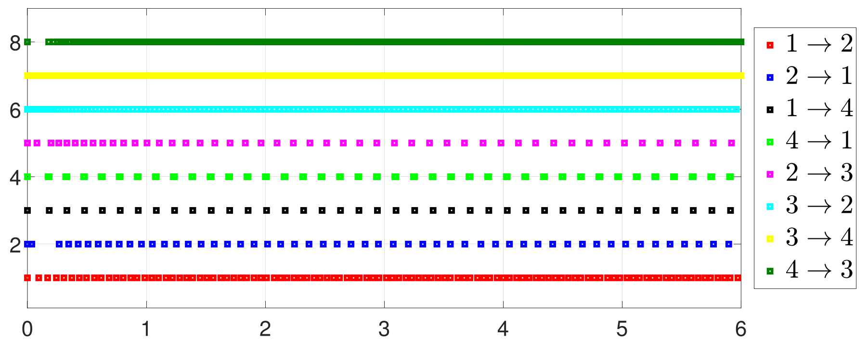868x353 pixels.
Task: Select the blue legend marker for 2 → 1
Action: tap(770, 78)
